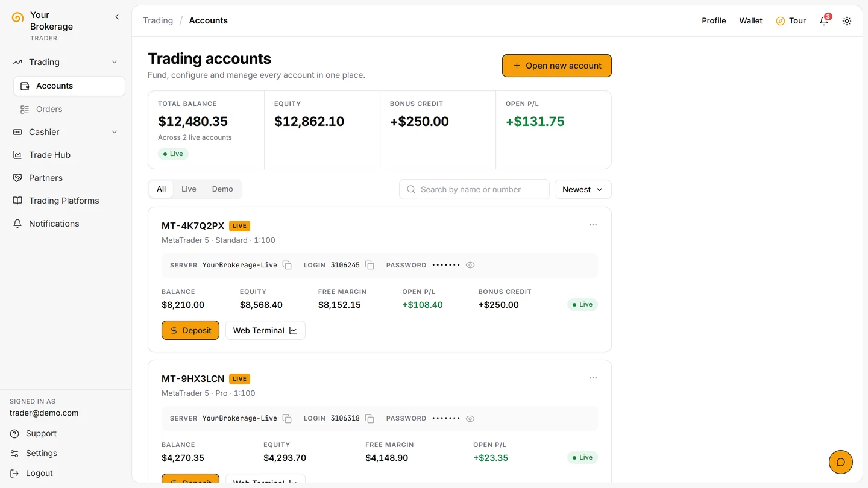Focus the Search by name or number field
Screen dimensions: 868x488
tap(474, 189)
